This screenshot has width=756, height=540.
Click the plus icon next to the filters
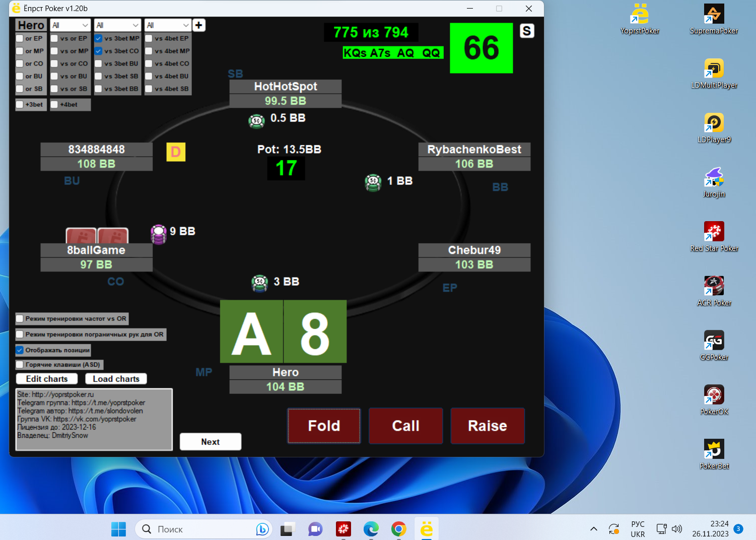[199, 25]
